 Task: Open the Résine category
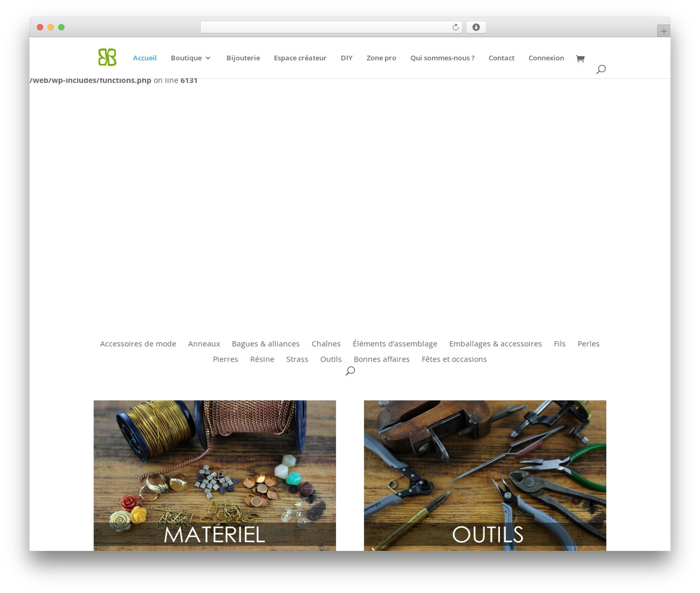262,359
